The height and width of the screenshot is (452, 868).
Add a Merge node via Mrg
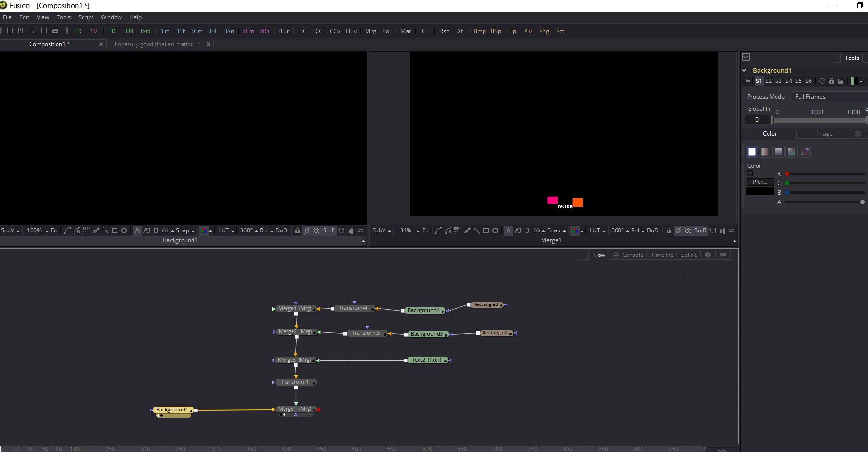[x=370, y=31]
